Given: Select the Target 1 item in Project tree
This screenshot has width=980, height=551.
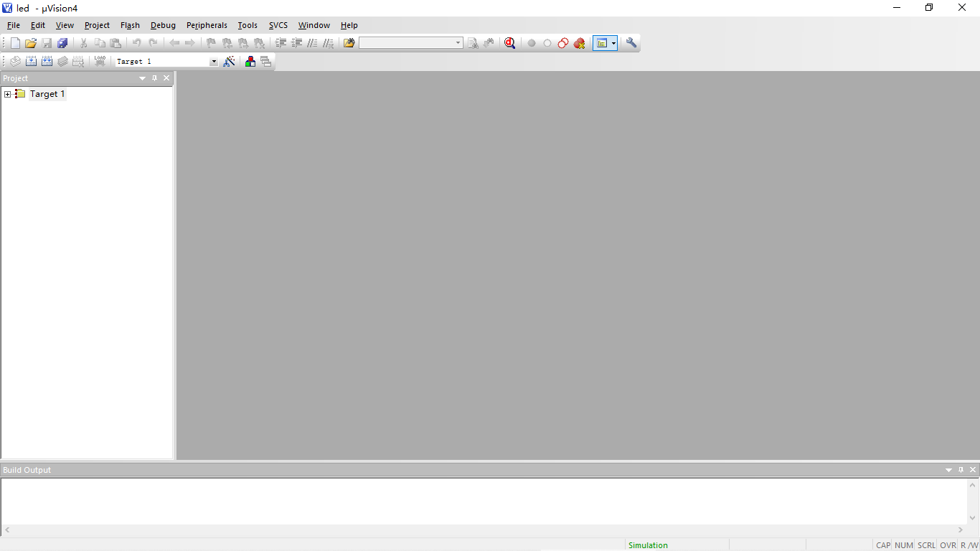Looking at the screenshot, I should [47, 94].
